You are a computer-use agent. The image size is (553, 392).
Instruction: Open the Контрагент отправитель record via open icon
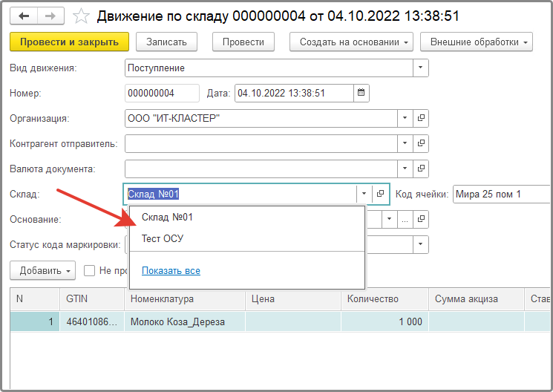421,143
